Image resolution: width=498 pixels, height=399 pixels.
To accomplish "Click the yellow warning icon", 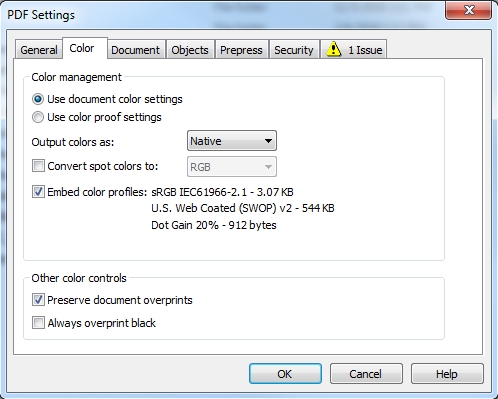I will pyautogui.click(x=334, y=49).
